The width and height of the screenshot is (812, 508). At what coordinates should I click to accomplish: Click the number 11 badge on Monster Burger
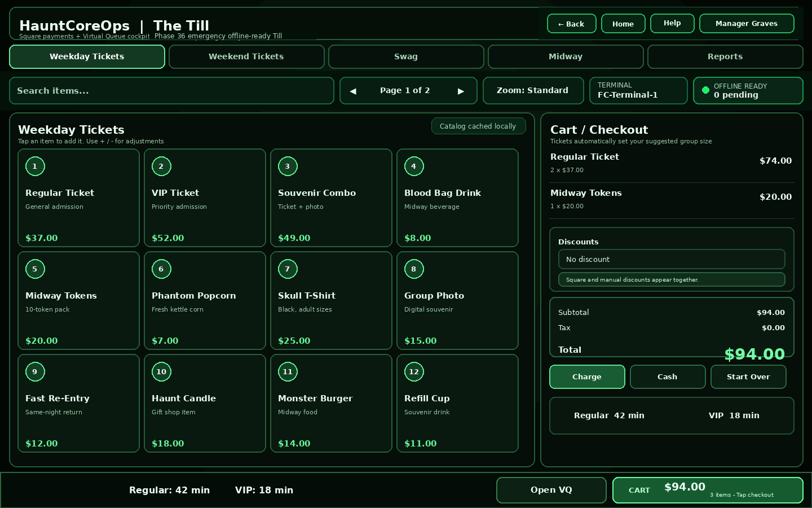pyautogui.click(x=288, y=372)
